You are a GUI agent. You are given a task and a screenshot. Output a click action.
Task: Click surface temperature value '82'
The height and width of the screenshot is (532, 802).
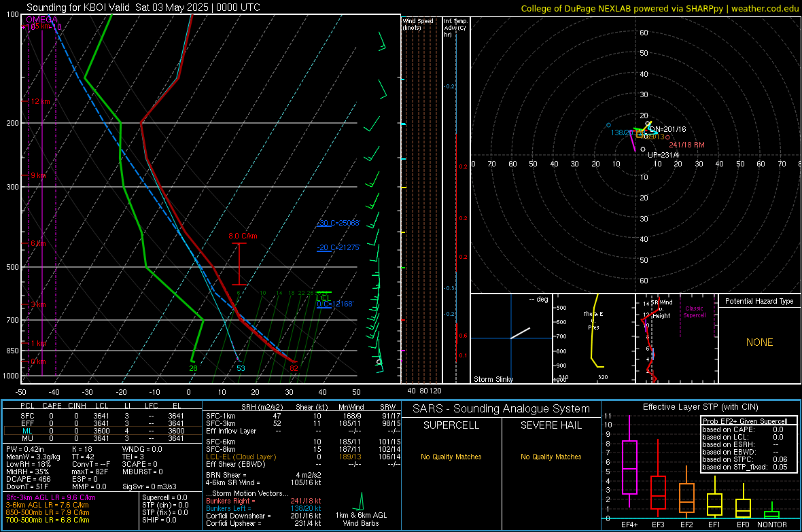(x=294, y=368)
